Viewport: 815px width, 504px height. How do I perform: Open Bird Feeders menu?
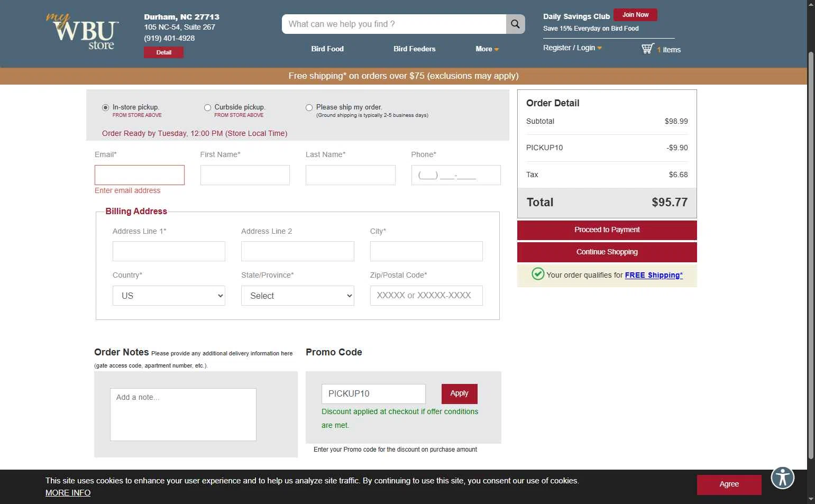pos(415,49)
